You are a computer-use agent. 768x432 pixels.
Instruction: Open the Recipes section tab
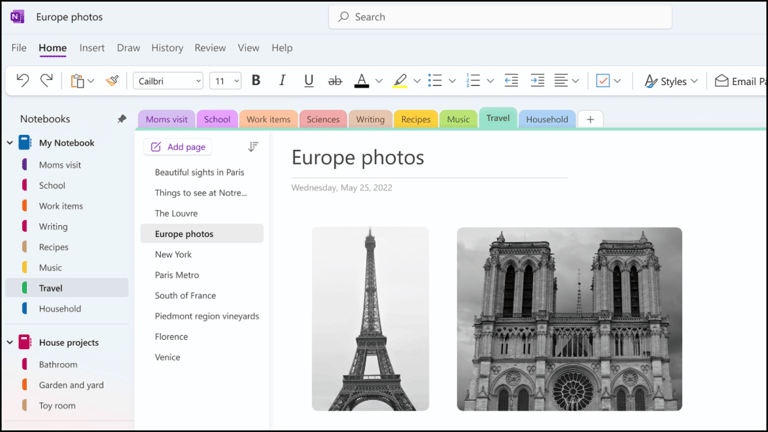[x=416, y=120]
